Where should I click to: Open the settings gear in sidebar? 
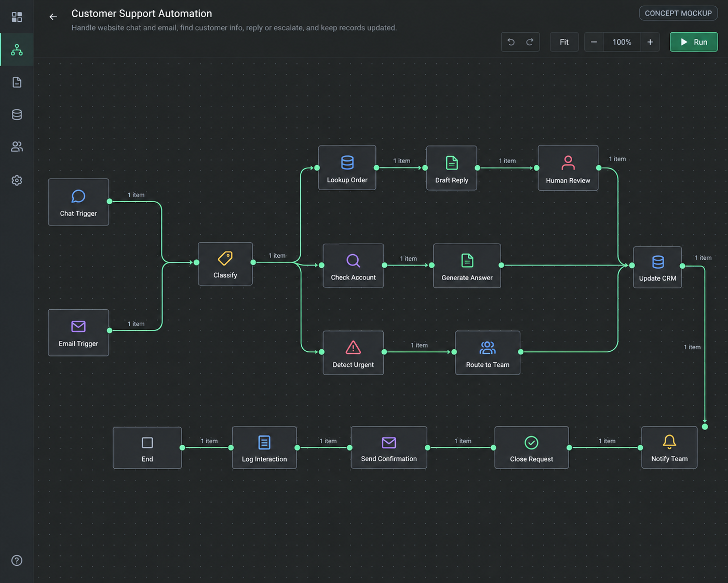pos(17,180)
